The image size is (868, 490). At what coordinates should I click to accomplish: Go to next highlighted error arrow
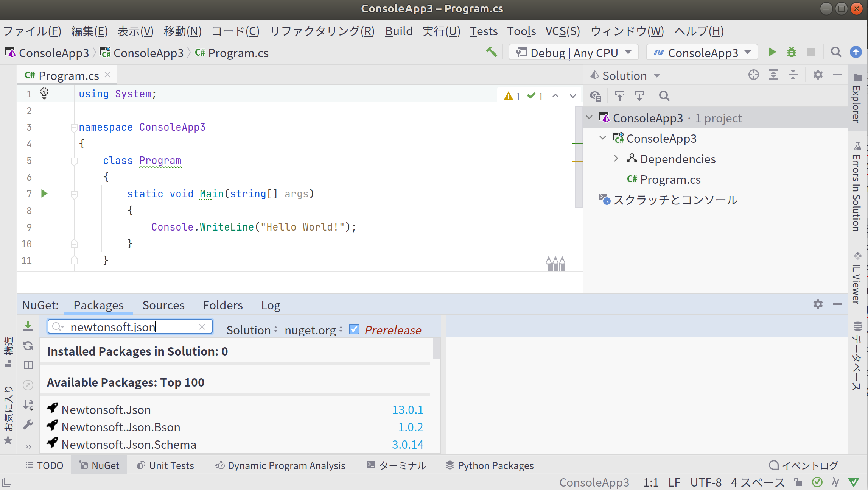[x=573, y=96]
